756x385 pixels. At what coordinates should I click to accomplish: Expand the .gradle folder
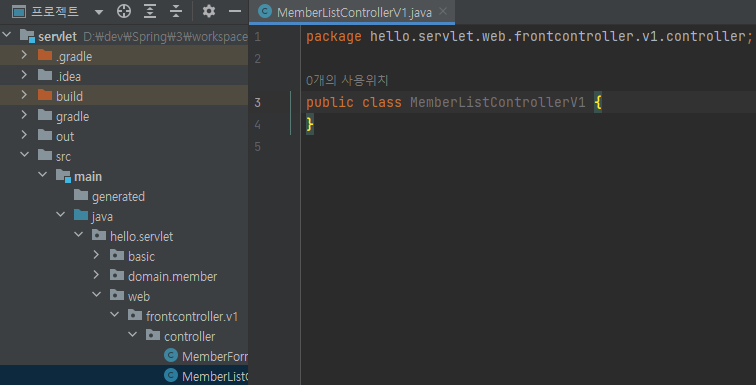pyautogui.click(x=24, y=55)
